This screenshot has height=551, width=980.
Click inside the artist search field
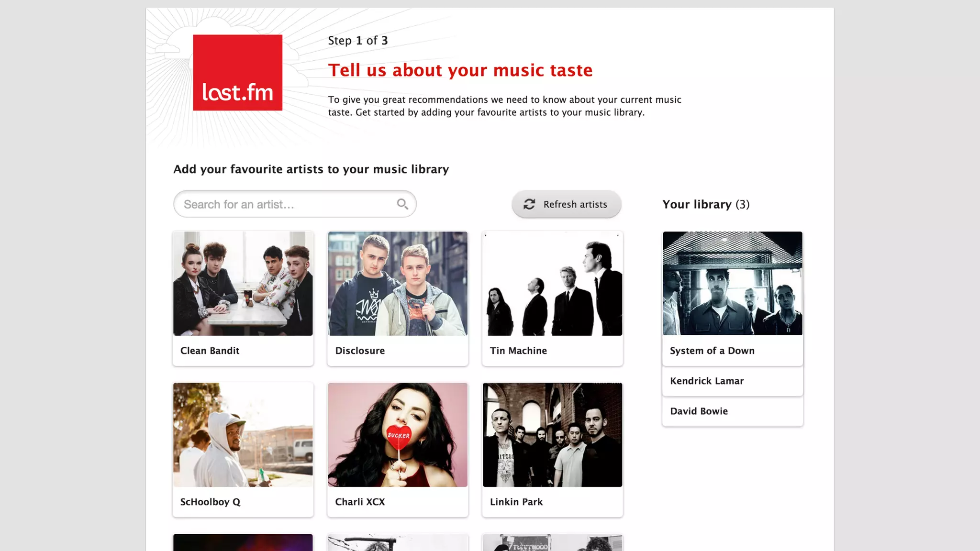tap(286, 204)
